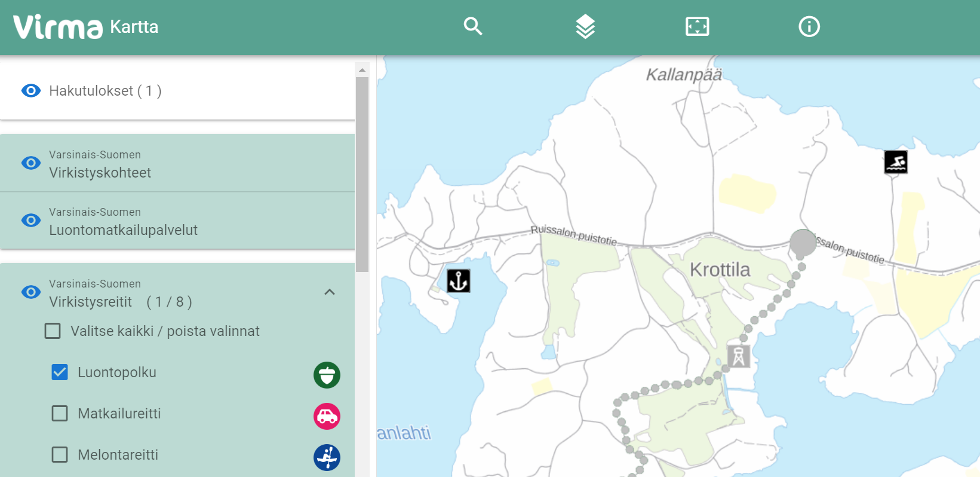The height and width of the screenshot is (477, 980).
Task: Check Valitse kaikki / poista valinnat
Action: 53,331
